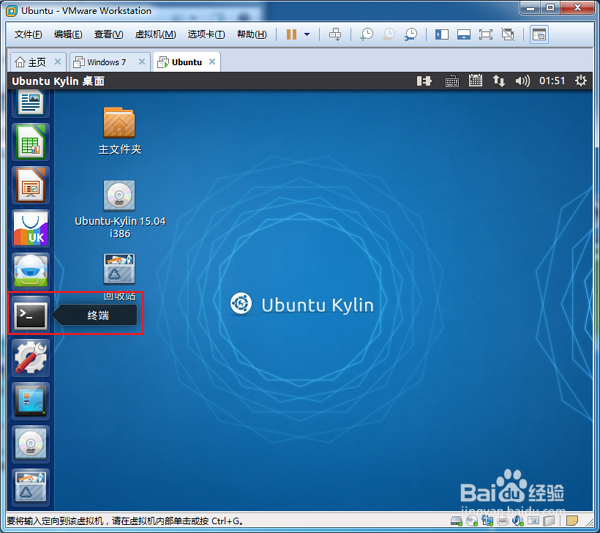Click the sound card icon in status bar
Screen dimensions: 600x533
tap(518, 521)
